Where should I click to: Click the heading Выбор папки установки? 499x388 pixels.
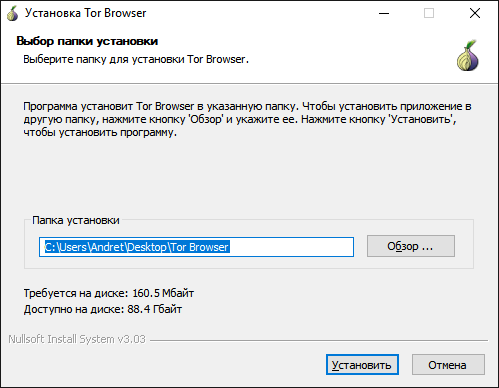click(x=87, y=41)
